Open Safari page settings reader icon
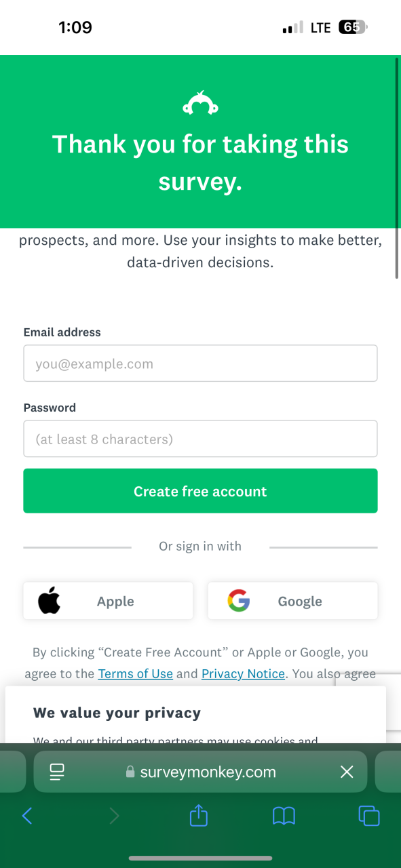The image size is (401, 868). coord(57,772)
